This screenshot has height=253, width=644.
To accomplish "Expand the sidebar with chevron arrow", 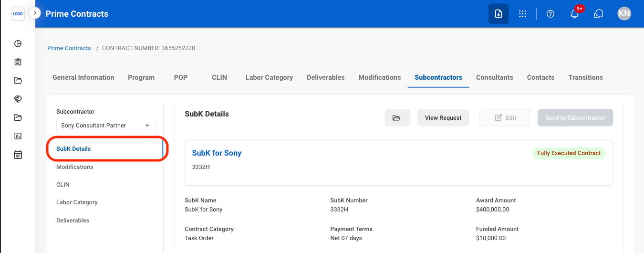I will click(35, 13).
